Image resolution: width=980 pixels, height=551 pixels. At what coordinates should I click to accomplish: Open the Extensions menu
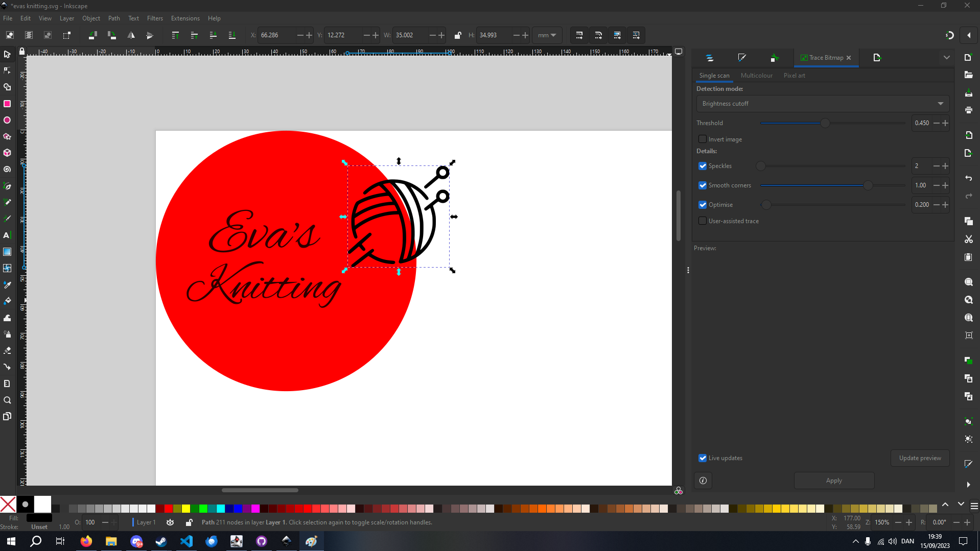[x=185, y=18]
